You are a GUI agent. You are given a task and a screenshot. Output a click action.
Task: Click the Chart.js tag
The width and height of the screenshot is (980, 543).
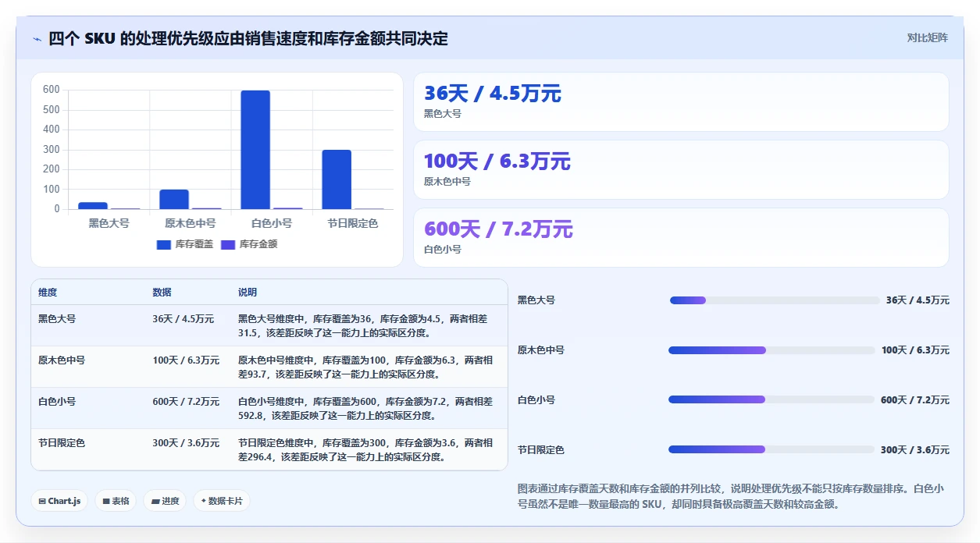click(x=59, y=501)
